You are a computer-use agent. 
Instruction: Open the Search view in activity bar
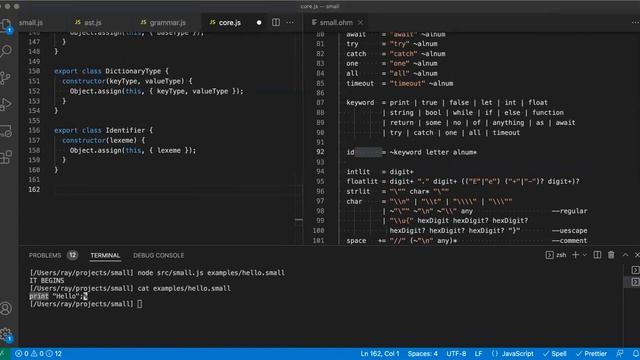6,51
